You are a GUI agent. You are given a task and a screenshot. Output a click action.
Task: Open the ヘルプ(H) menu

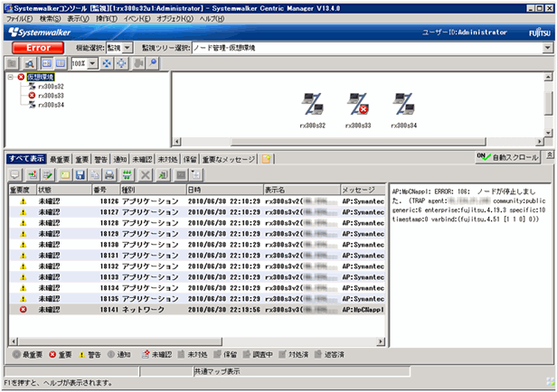[x=212, y=18]
